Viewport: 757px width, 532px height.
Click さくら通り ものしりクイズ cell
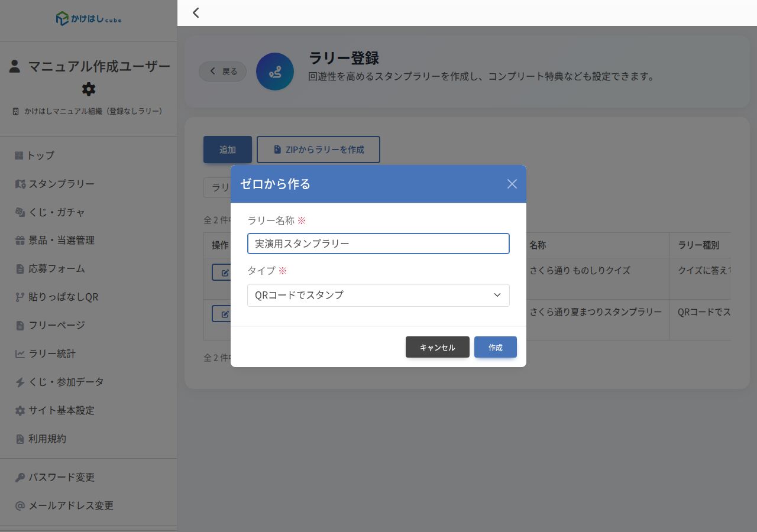(x=580, y=271)
